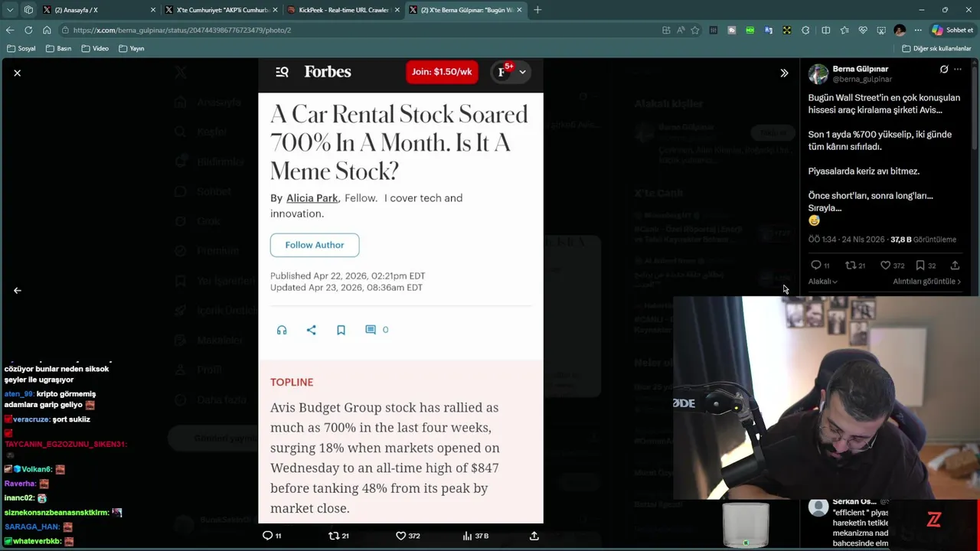980x551 pixels.
Task: Go to browser home page
Action: click(47, 30)
